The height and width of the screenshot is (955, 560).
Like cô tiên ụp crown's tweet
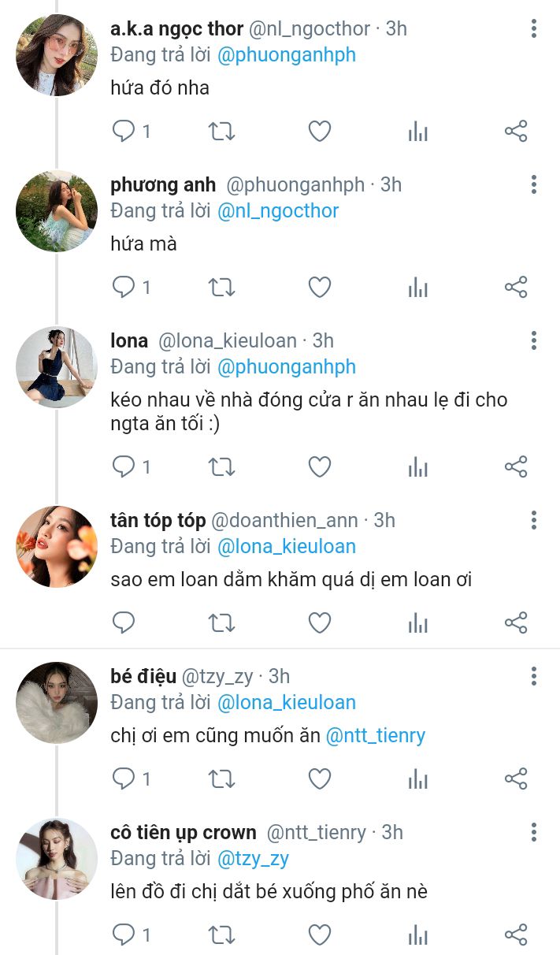pyautogui.click(x=319, y=935)
